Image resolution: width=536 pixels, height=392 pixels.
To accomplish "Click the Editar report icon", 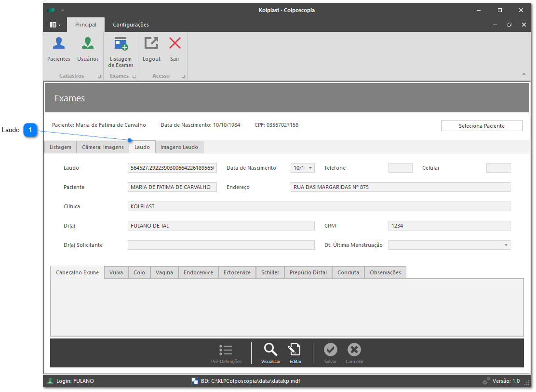I will (295, 350).
